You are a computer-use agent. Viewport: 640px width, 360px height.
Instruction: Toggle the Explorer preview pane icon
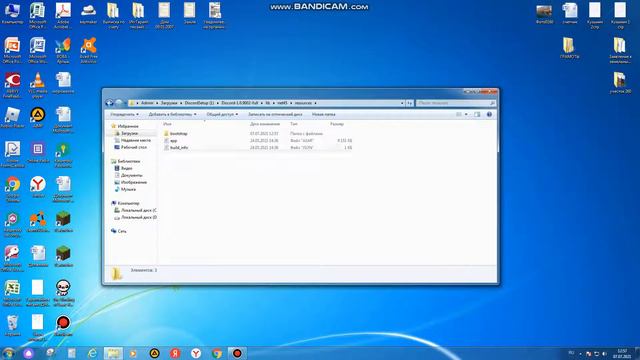pyautogui.click(x=477, y=115)
